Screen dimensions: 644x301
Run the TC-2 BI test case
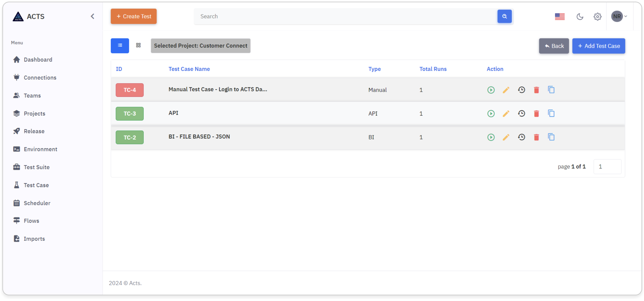coord(491,137)
